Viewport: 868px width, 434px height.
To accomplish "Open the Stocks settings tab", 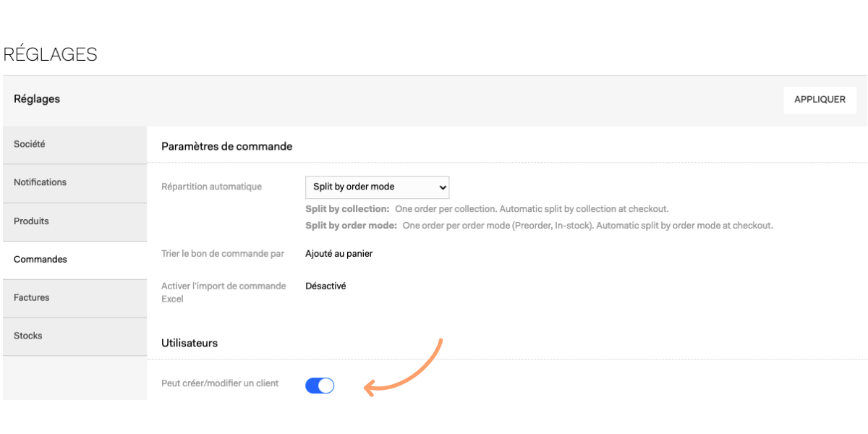I will click(x=75, y=336).
